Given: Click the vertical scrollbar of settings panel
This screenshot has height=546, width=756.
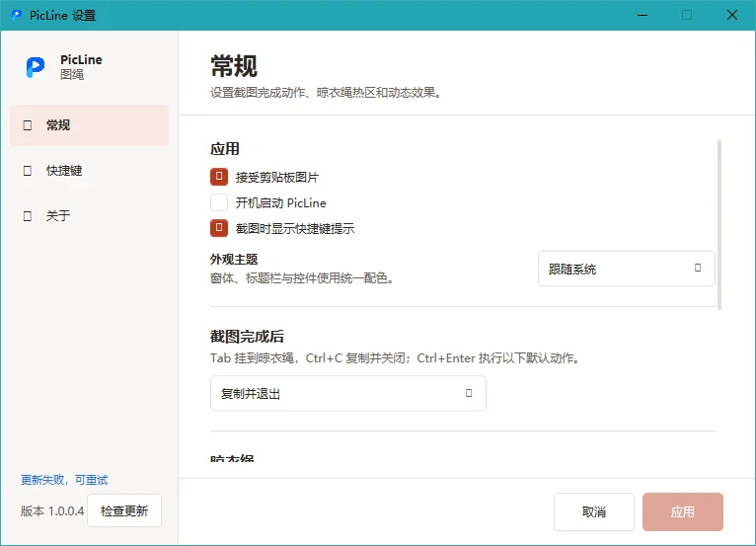Looking at the screenshot, I should tap(719, 225).
